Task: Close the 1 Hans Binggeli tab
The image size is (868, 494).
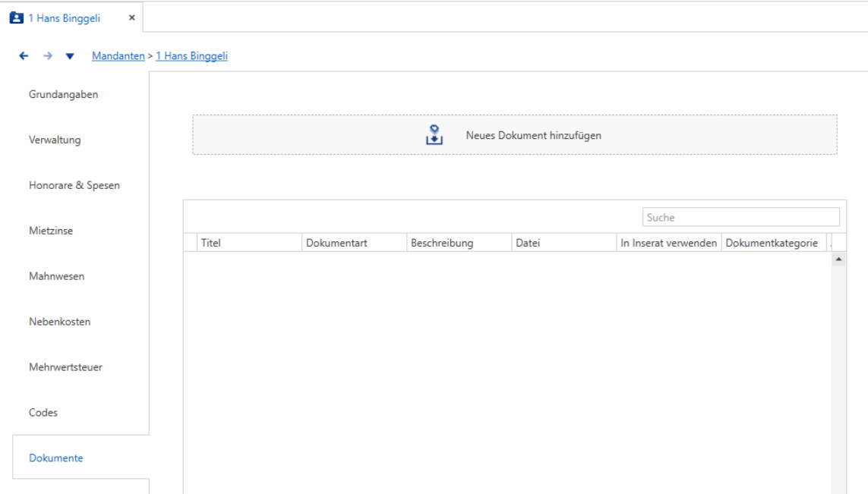Action: coord(131,17)
